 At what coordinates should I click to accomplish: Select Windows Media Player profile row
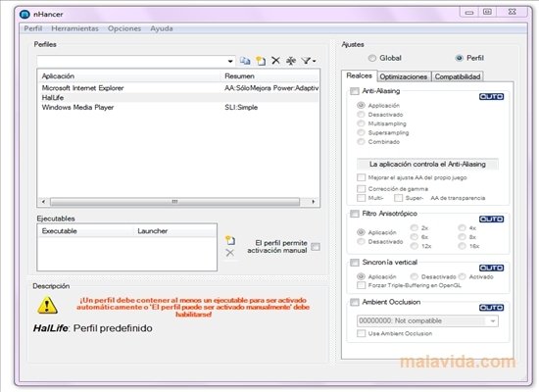pyautogui.click(x=178, y=107)
